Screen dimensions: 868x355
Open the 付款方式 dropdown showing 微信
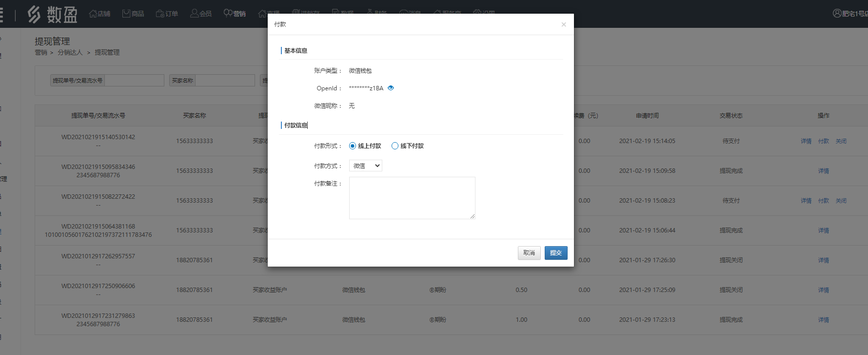coord(365,166)
